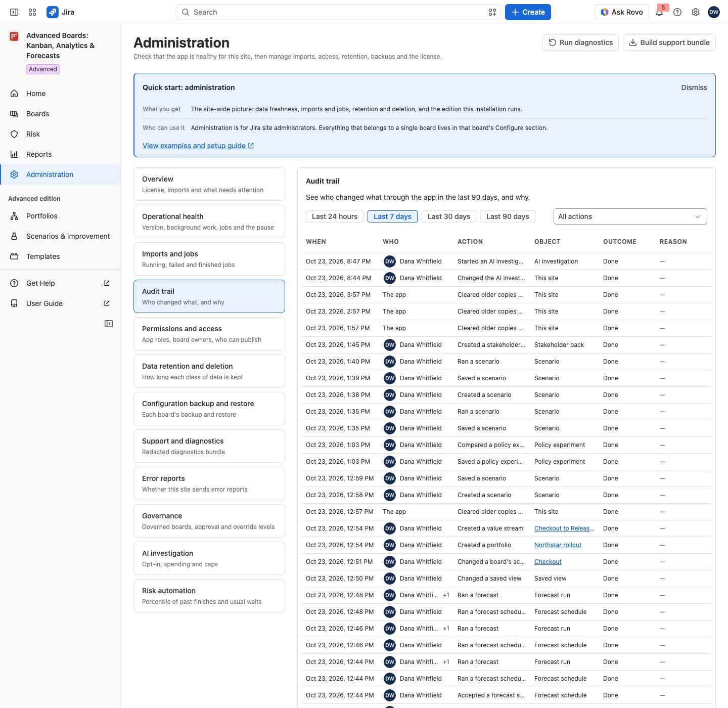Open the Imports and jobs section

209,259
